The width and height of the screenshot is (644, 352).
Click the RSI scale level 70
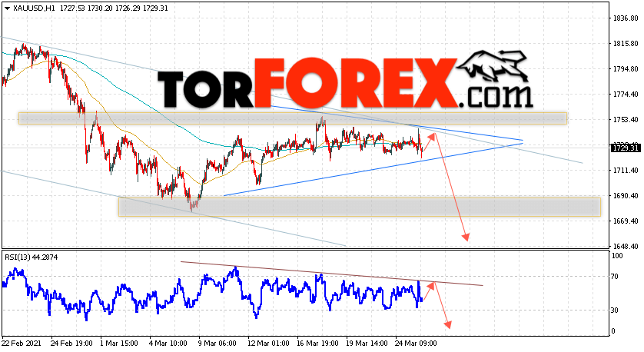tap(615, 277)
